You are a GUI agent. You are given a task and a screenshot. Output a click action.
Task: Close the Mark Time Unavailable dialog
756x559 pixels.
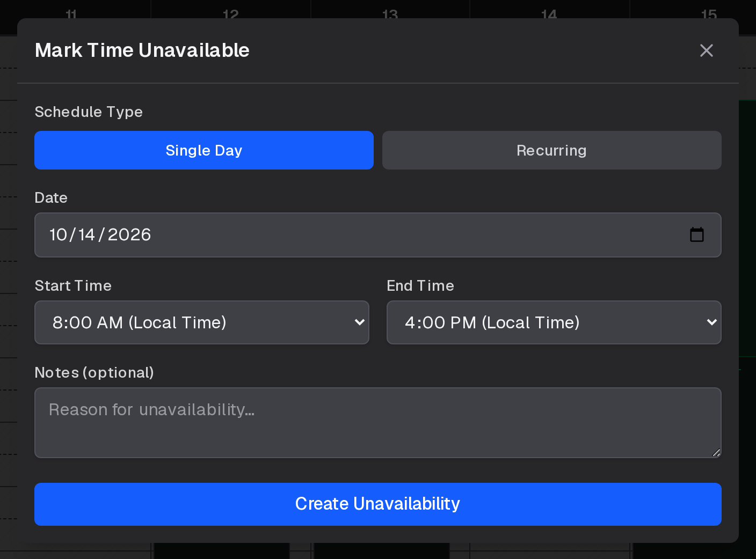(707, 50)
